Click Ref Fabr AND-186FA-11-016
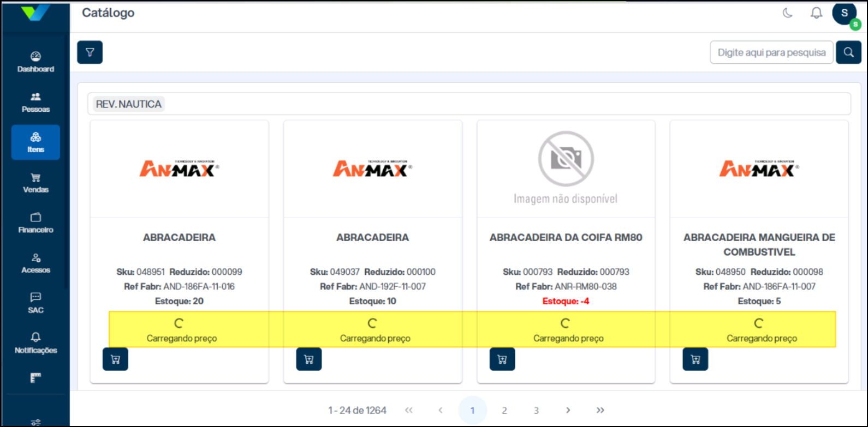This screenshot has height=427, width=868. [180, 286]
